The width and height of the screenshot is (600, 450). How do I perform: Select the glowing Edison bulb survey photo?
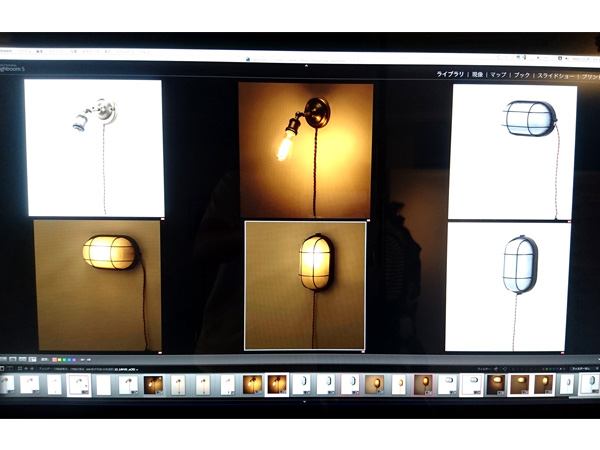pos(305,150)
